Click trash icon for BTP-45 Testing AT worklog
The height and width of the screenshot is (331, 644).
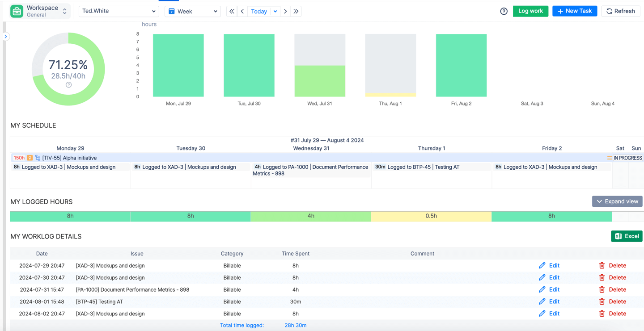pos(602,302)
